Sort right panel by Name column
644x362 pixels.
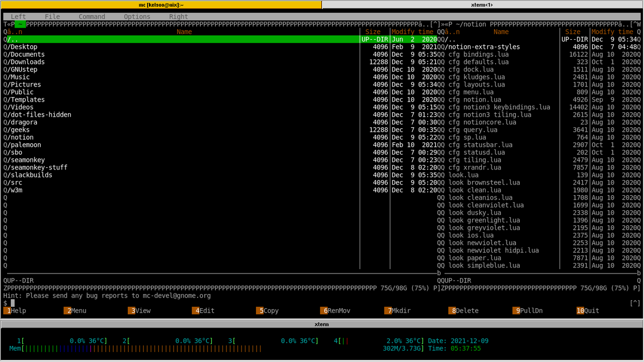click(x=501, y=32)
